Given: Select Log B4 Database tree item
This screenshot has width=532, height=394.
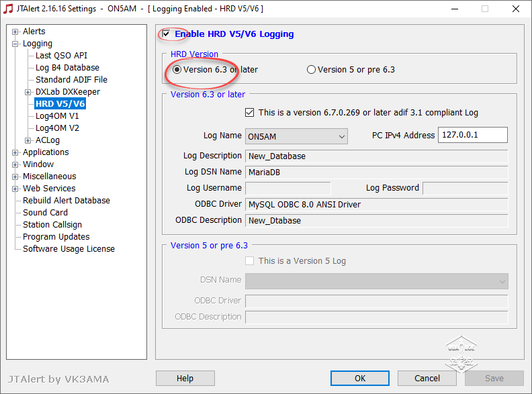Looking at the screenshot, I should (68, 68).
